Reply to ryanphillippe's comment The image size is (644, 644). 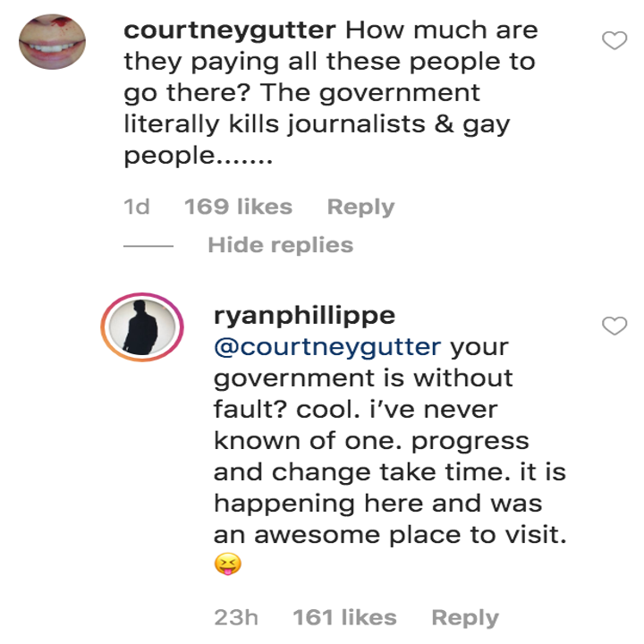(x=465, y=617)
